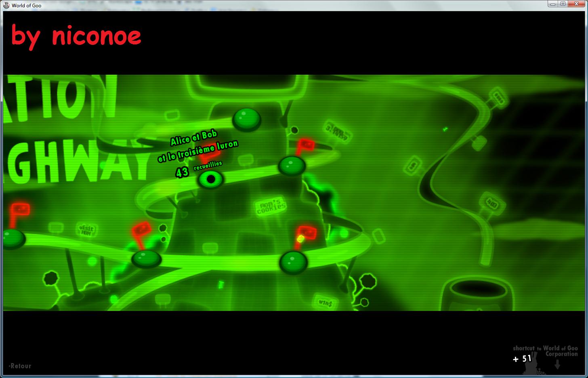Image resolution: width=588 pixels, height=378 pixels.
Task: Click the down arrow under Corporation text
Action: [x=557, y=364]
